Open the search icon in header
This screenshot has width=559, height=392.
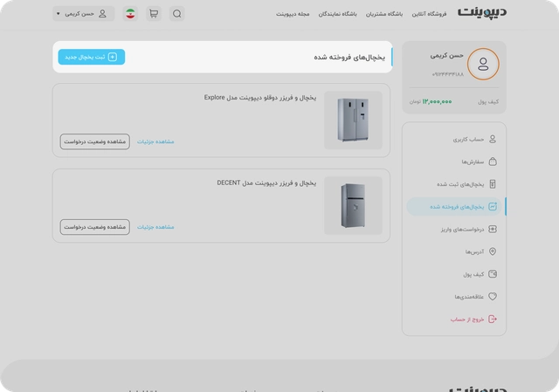tap(176, 14)
